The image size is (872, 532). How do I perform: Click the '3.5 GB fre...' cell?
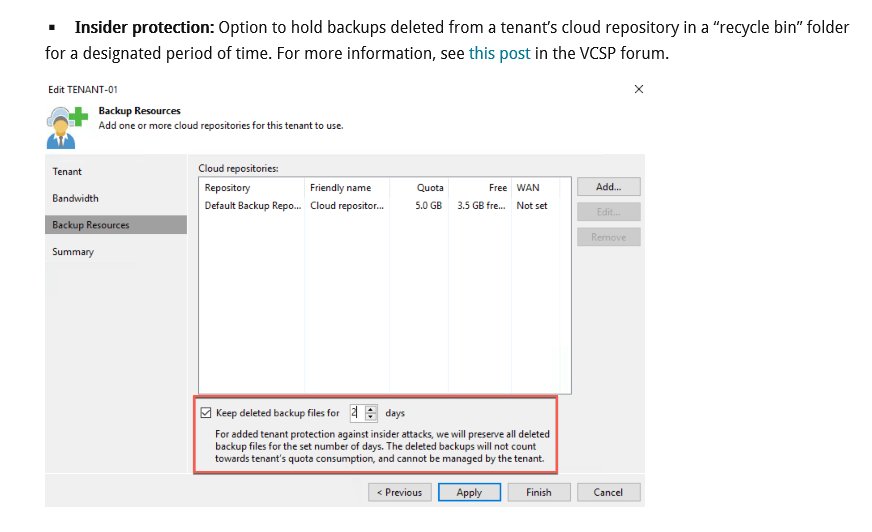coord(481,206)
